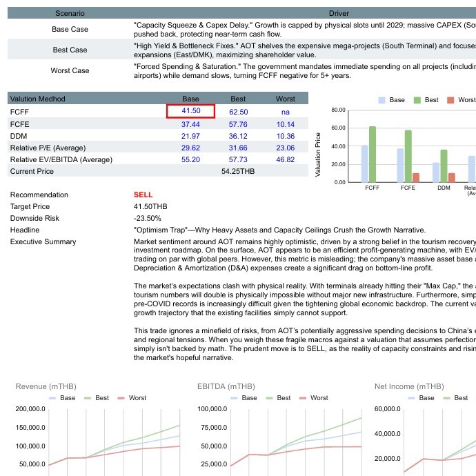Select EV/EBITDA Worst value 46.82
Screen dimensions: 476x476
pyautogui.click(x=286, y=159)
